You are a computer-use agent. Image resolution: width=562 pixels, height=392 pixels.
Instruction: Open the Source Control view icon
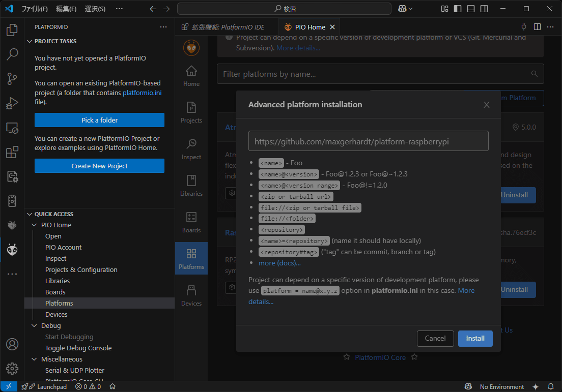click(12, 79)
